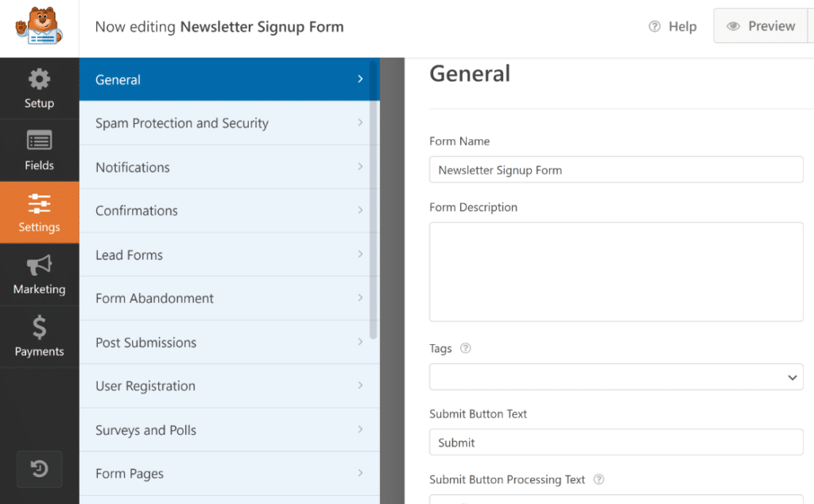Click the revision history icon at bottom
The image size is (814, 504).
tap(40, 470)
